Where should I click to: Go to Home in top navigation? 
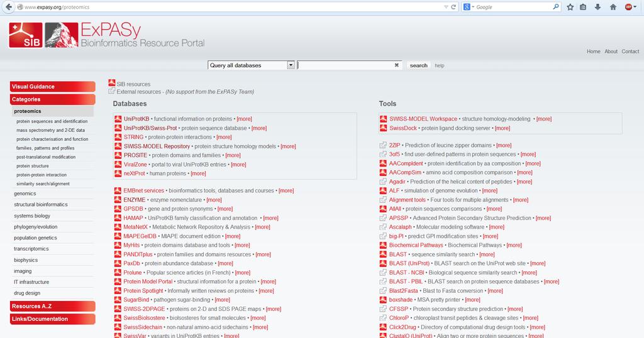tap(594, 52)
